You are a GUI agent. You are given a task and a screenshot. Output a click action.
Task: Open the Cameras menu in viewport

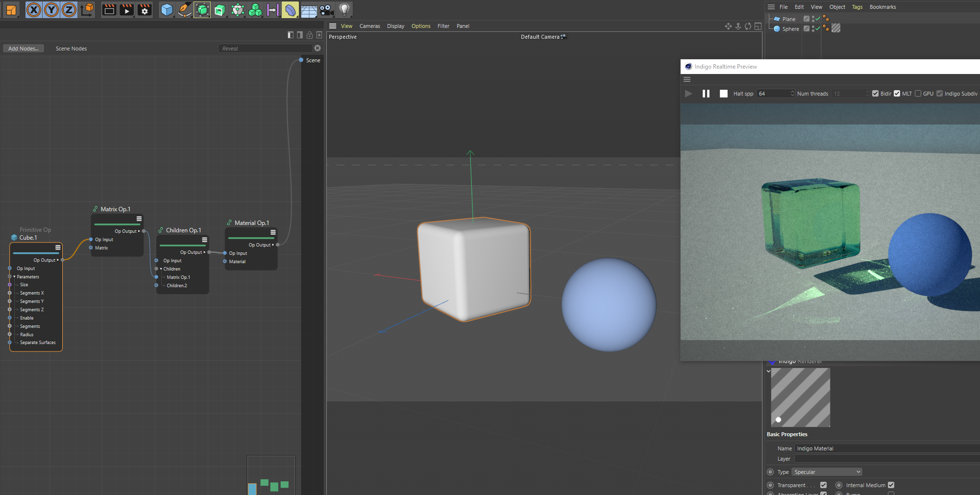pyautogui.click(x=369, y=26)
